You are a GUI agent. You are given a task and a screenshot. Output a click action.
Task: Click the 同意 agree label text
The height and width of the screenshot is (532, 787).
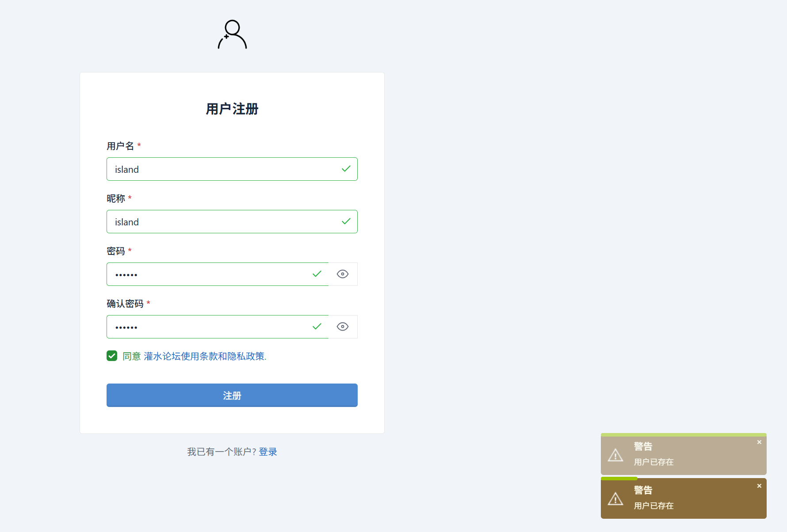(x=132, y=356)
